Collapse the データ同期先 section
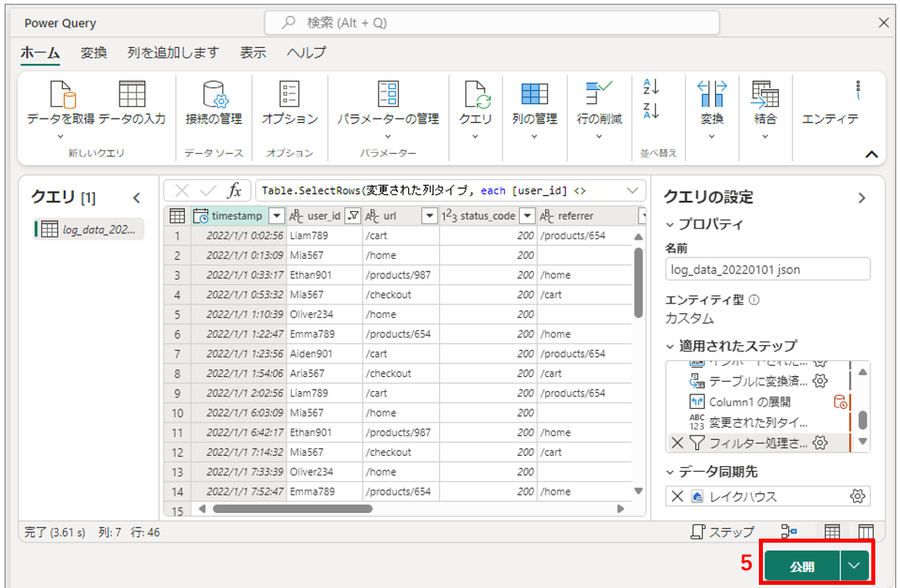Screen dimensions: 900x588 [670, 472]
